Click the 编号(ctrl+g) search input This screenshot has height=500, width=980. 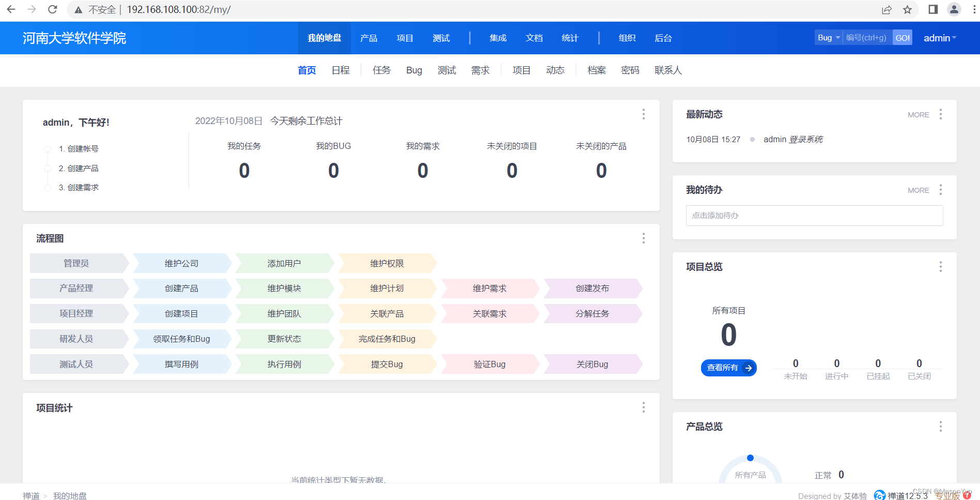(867, 38)
